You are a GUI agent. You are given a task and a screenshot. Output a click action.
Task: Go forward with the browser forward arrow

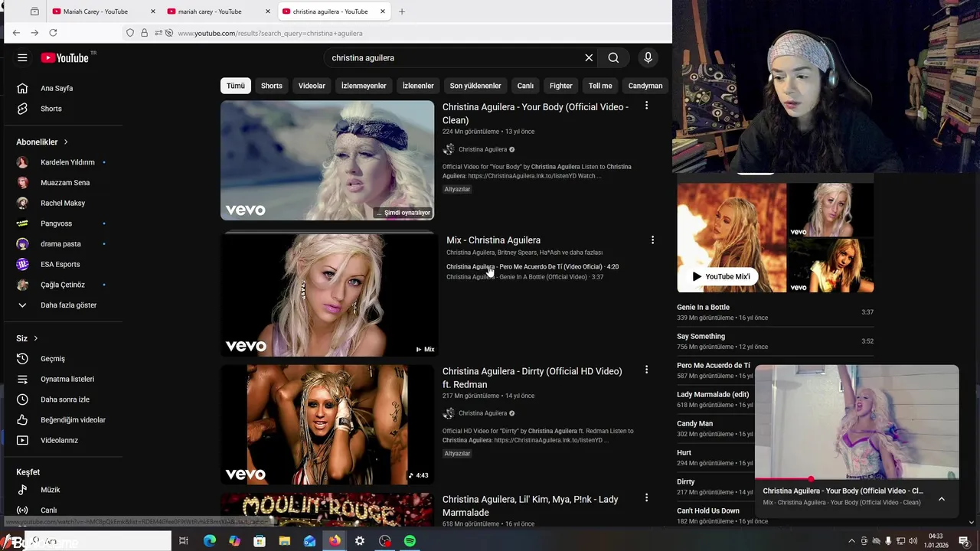(34, 33)
